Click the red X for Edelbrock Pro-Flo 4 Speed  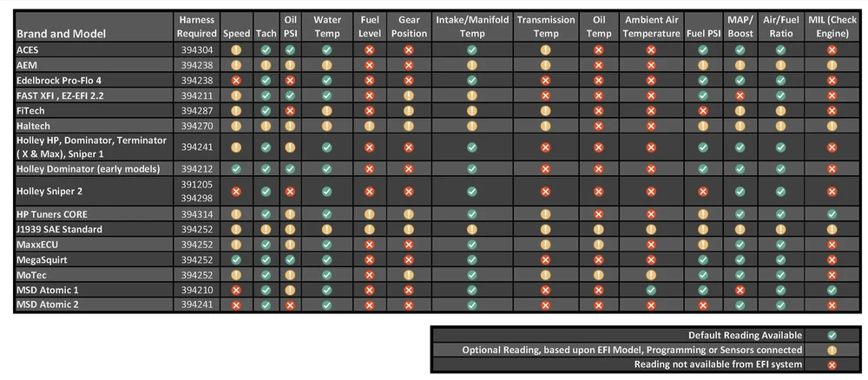pyautogui.click(x=236, y=80)
